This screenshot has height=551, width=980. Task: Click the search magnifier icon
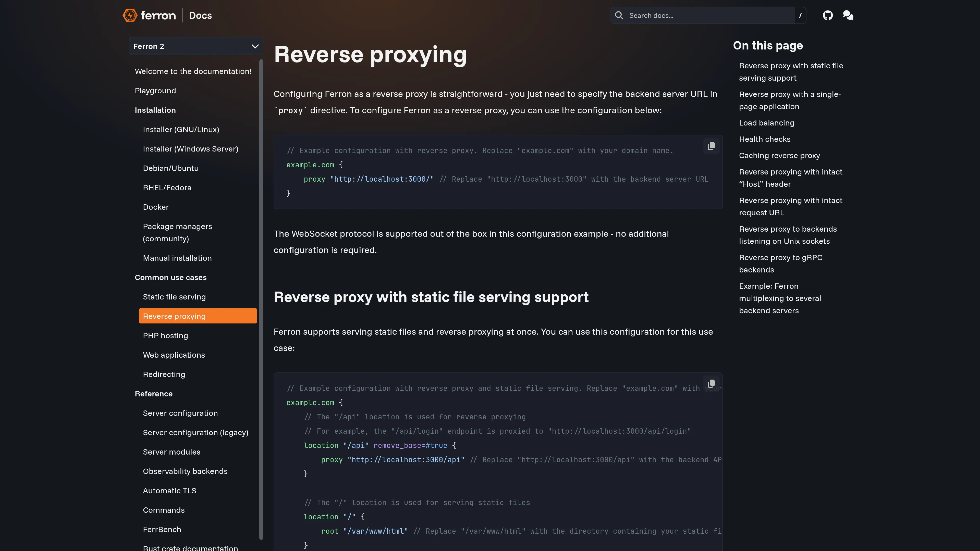click(619, 15)
